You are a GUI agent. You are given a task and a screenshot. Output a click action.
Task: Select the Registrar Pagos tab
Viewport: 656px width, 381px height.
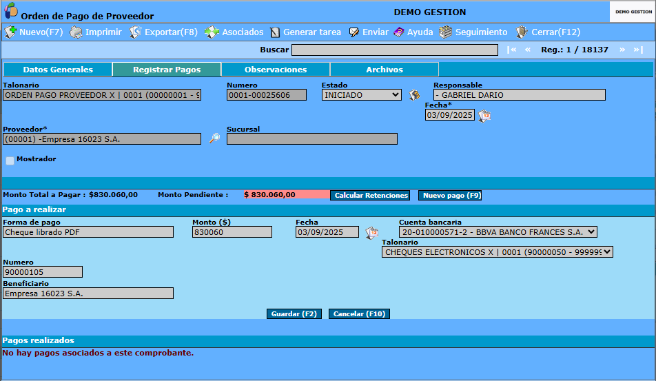pyautogui.click(x=167, y=69)
